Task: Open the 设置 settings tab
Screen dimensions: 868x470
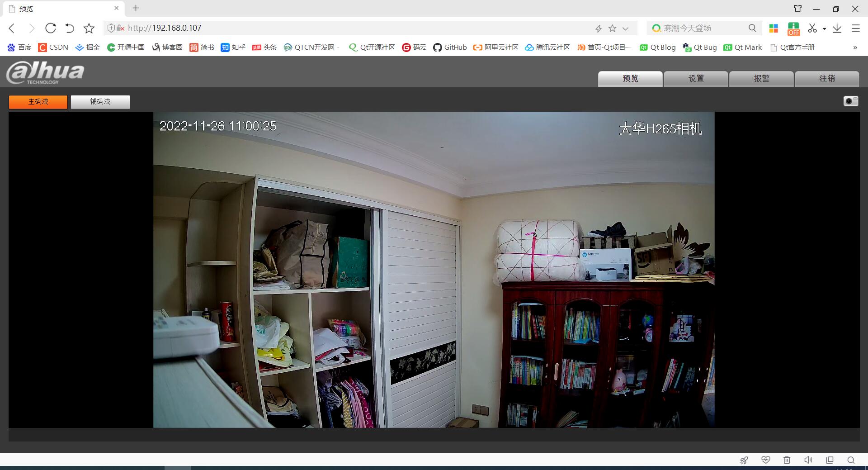Action: point(696,78)
